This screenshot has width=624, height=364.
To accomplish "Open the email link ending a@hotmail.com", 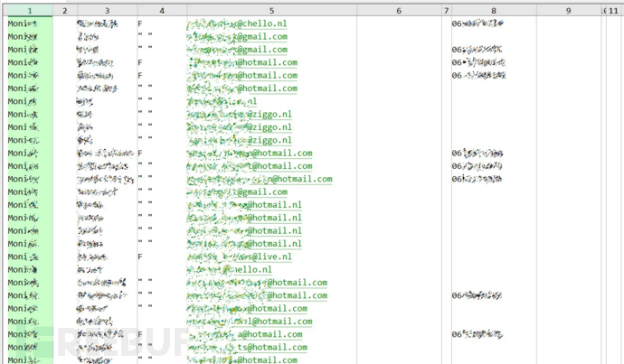I will (x=245, y=334).
